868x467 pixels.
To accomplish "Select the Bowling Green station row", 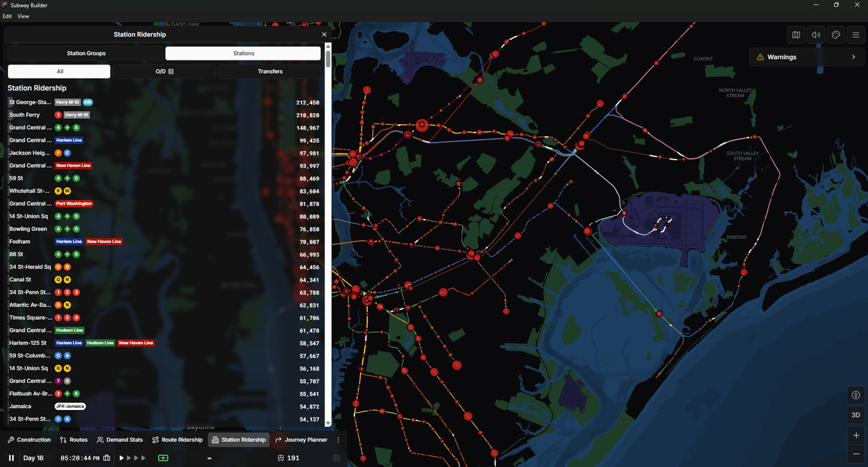I will pos(164,229).
